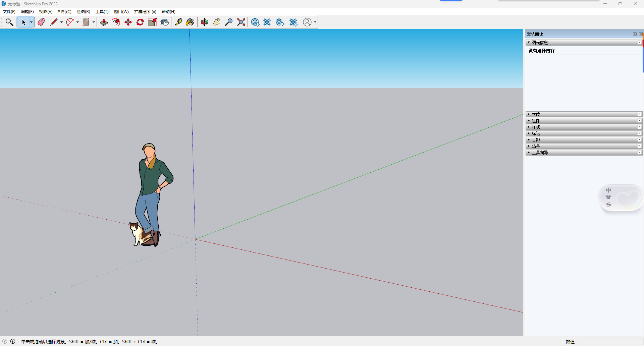Pick the Push/Pull tool
The width and height of the screenshot is (644, 346).
[104, 22]
